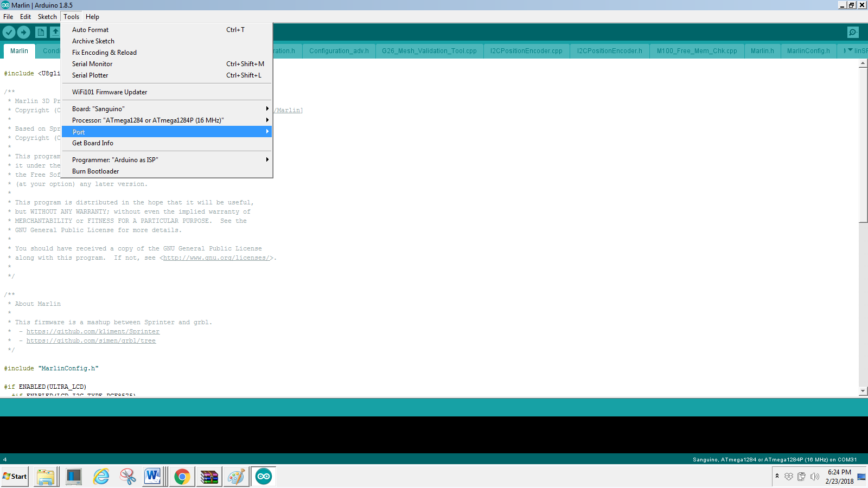
Task: Click the gnu.org licenses link
Action: pos(216,258)
